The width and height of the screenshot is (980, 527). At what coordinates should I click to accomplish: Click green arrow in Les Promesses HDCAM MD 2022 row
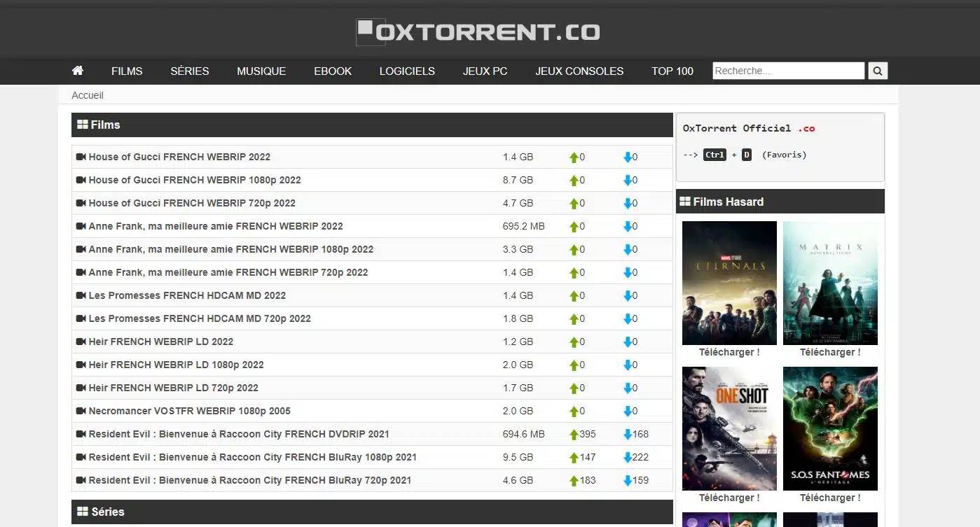click(574, 296)
